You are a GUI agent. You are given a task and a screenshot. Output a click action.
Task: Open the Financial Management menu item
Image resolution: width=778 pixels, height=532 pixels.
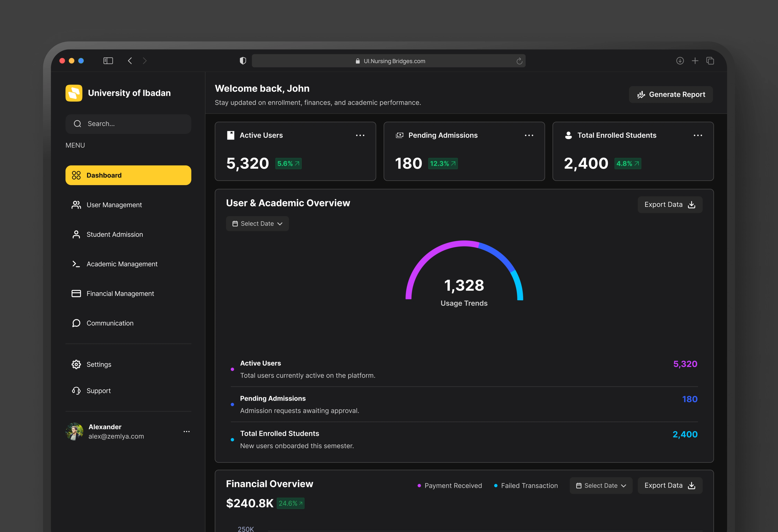point(120,293)
